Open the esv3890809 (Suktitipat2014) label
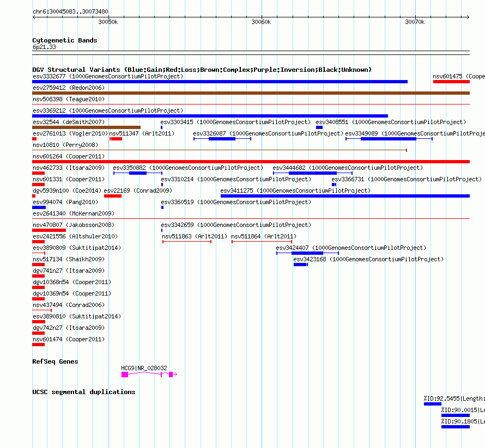 click(77, 248)
